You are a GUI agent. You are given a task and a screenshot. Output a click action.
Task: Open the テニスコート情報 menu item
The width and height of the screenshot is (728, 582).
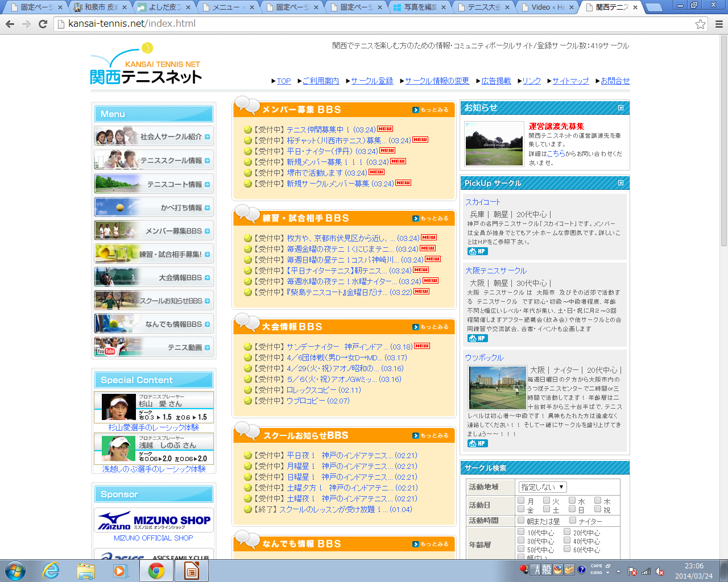tap(154, 184)
